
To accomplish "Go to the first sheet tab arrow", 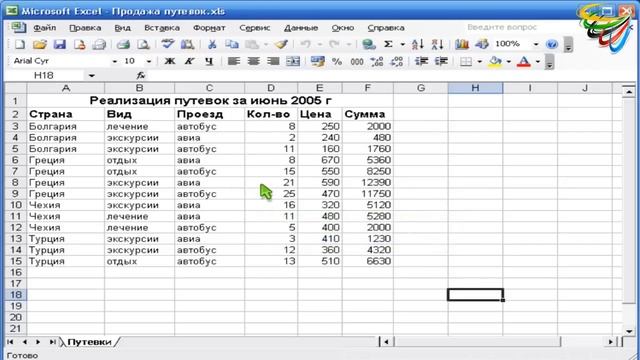I will (x=10, y=342).
